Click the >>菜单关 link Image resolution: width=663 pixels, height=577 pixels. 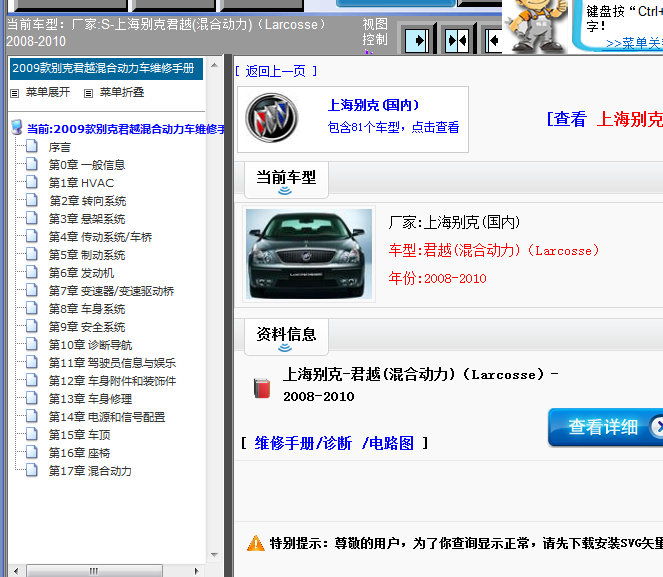[634, 43]
